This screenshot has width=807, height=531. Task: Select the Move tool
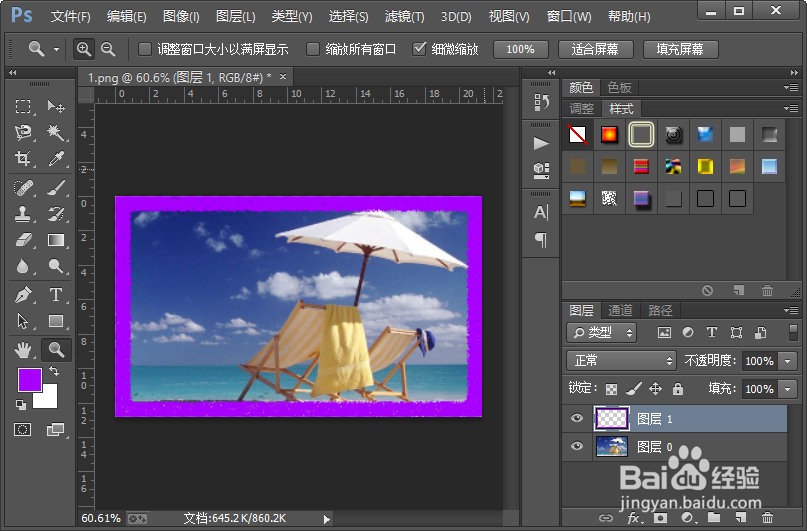pos(56,107)
